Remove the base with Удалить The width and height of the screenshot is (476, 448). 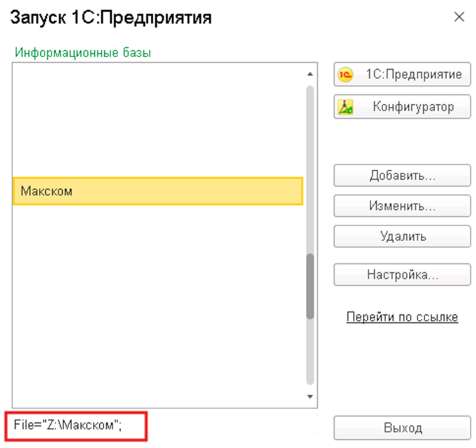point(402,236)
